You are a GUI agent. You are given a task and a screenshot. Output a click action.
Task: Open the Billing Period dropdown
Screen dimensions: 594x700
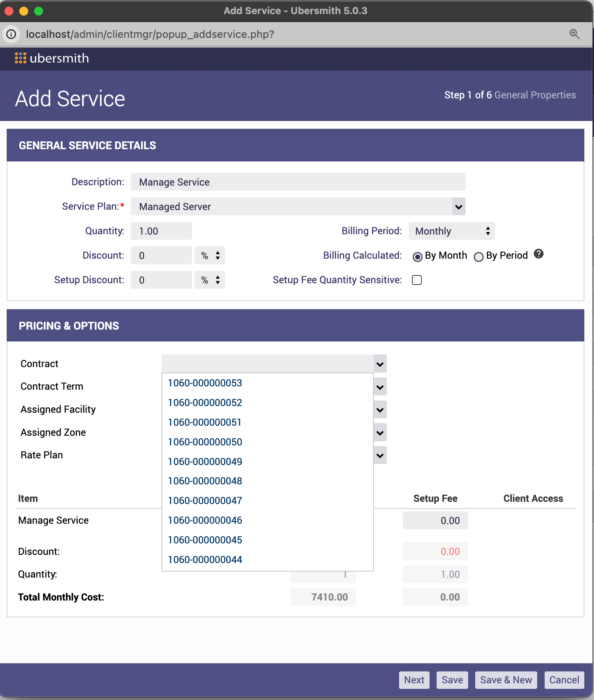click(x=451, y=231)
